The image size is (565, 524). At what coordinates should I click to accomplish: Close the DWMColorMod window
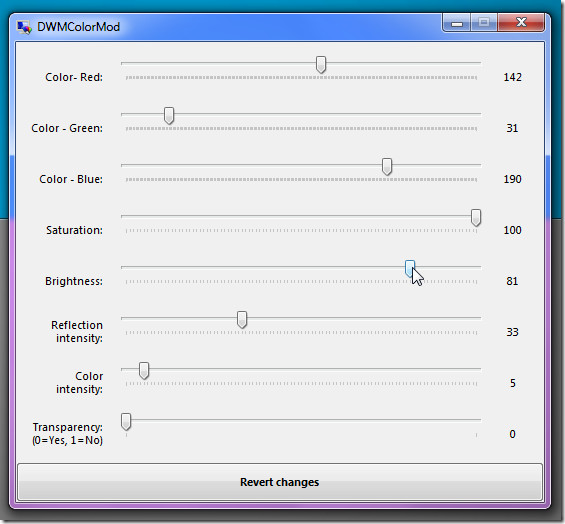tap(521, 23)
